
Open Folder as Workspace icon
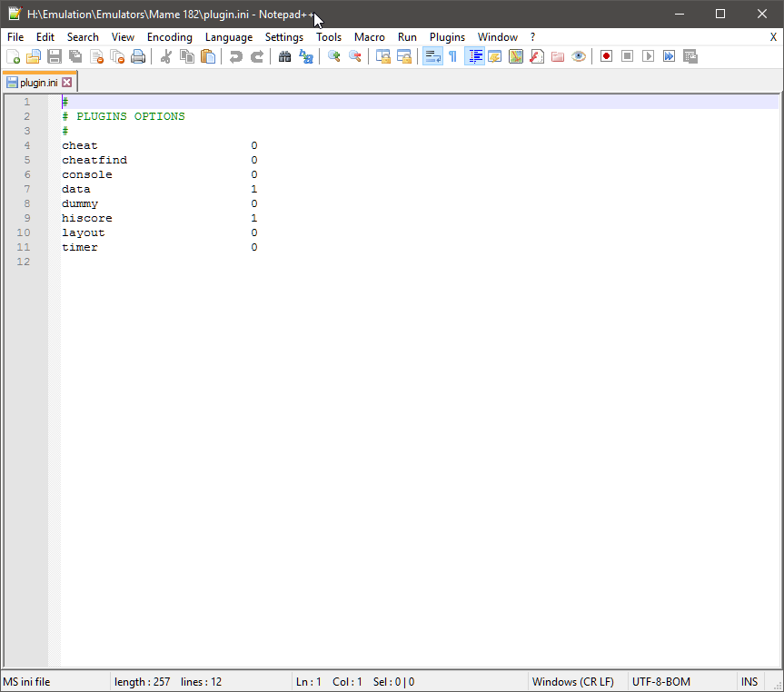[558, 56]
